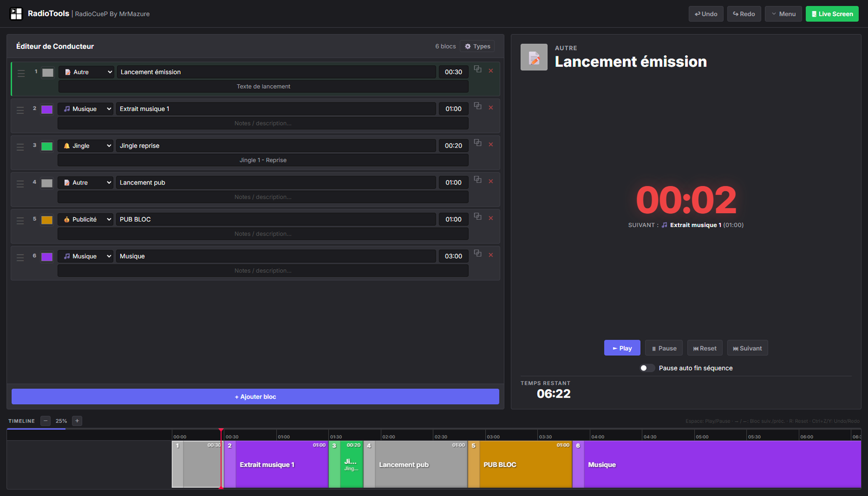
Task: Zoom in the timeline with plus
Action: point(77,421)
